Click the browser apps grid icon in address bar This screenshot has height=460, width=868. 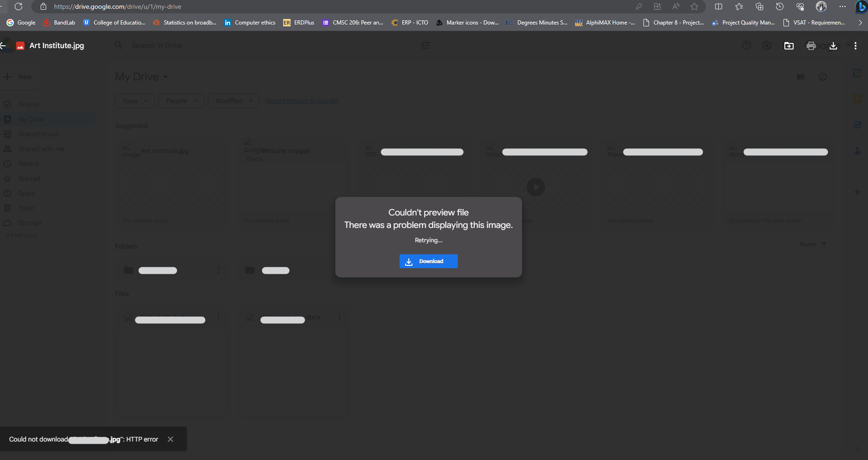pos(657,6)
